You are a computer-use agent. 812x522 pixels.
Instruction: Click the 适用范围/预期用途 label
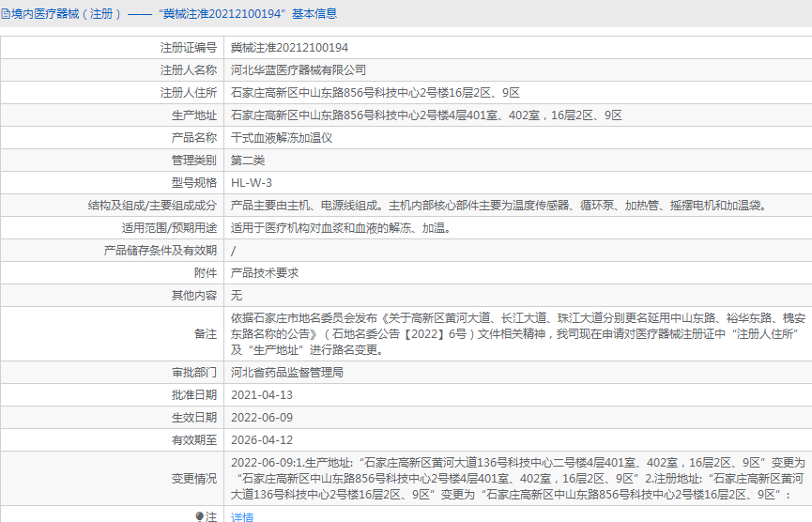pyautogui.click(x=169, y=228)
